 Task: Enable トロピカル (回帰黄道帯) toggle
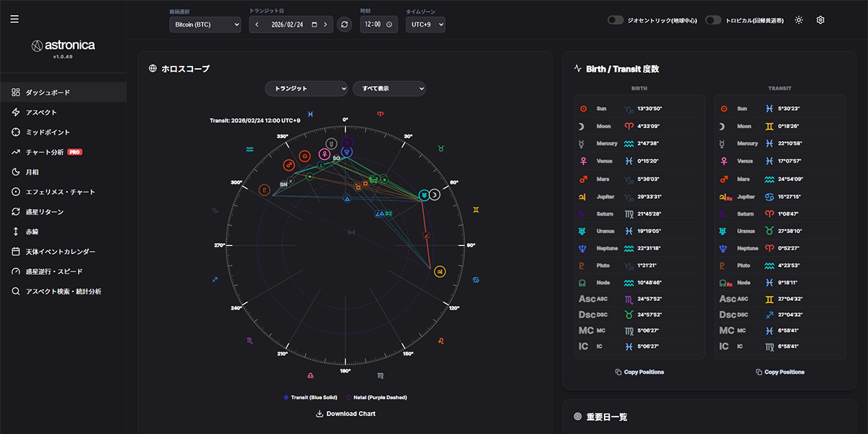[713, 20]
